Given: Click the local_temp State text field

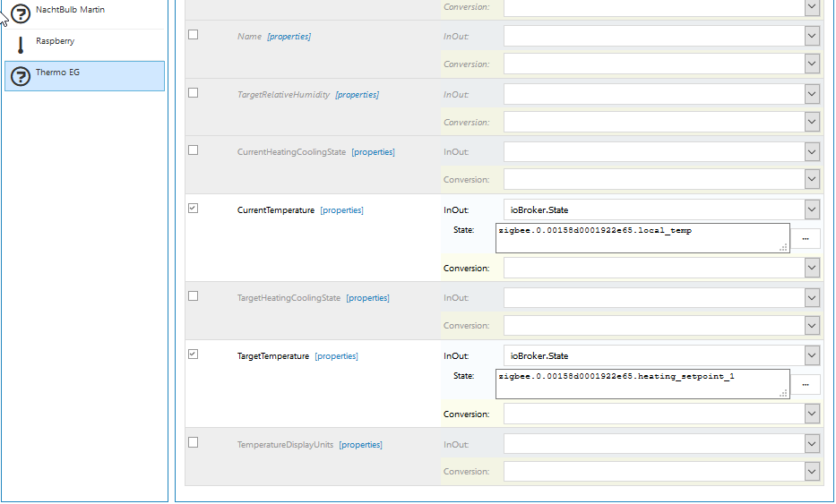Looking at the screenshot, I should point(642,238).
